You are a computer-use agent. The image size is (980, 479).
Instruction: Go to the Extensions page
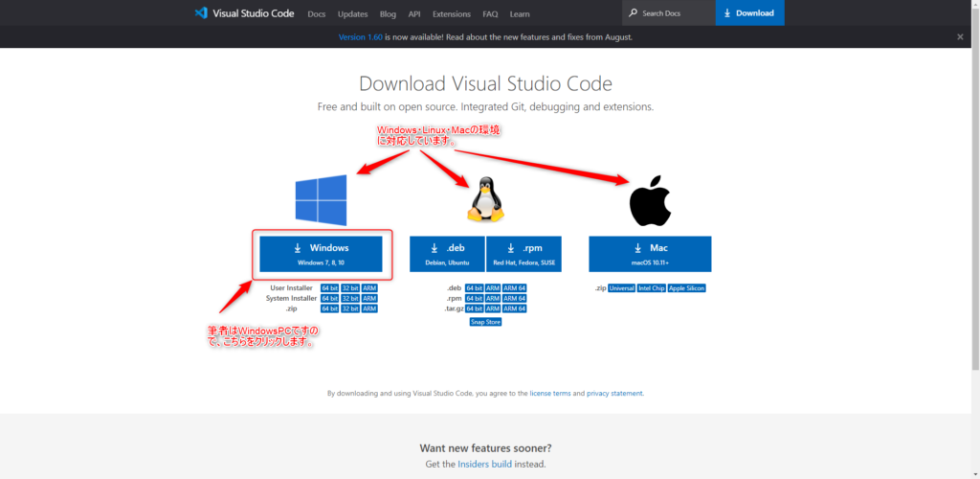451,14
